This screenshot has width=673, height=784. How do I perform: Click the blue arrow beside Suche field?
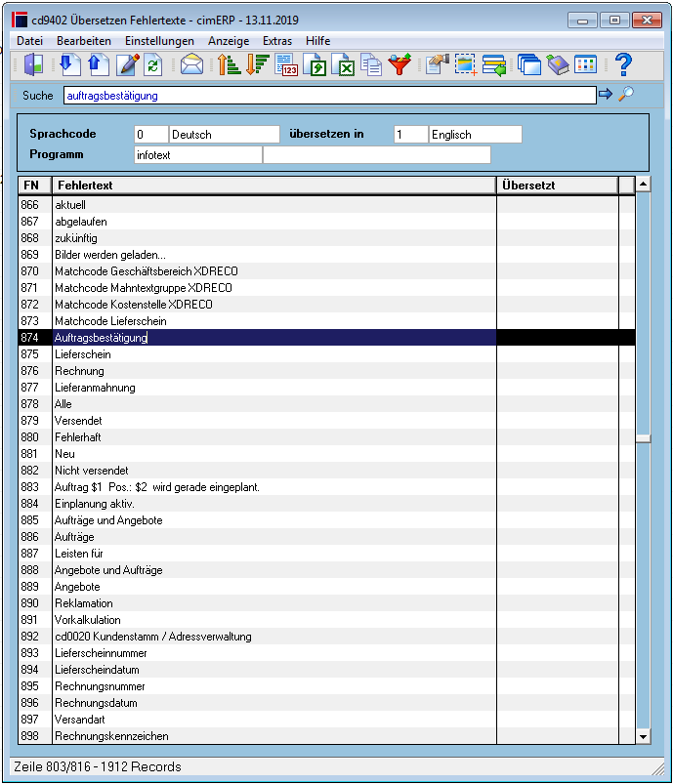tap(606, 94)
